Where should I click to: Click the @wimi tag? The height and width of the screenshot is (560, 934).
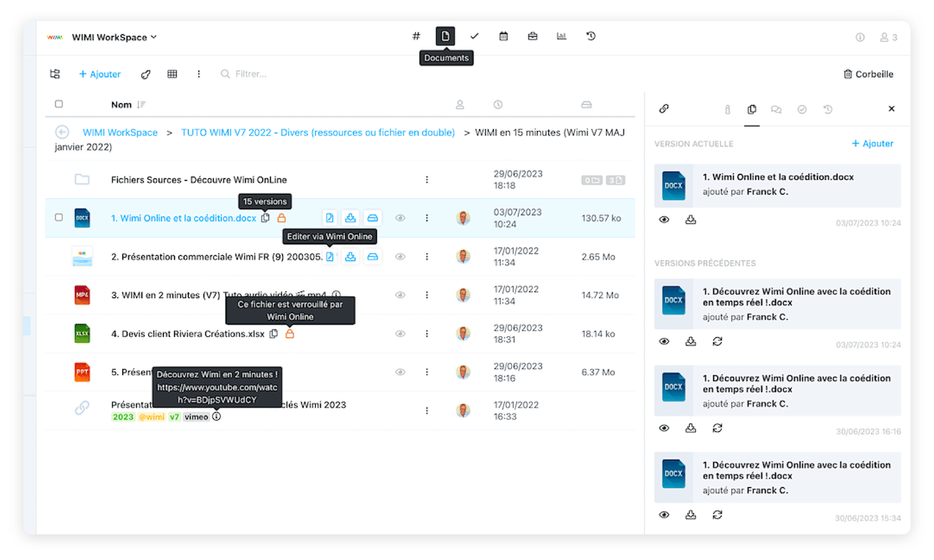tap(151, 417)
